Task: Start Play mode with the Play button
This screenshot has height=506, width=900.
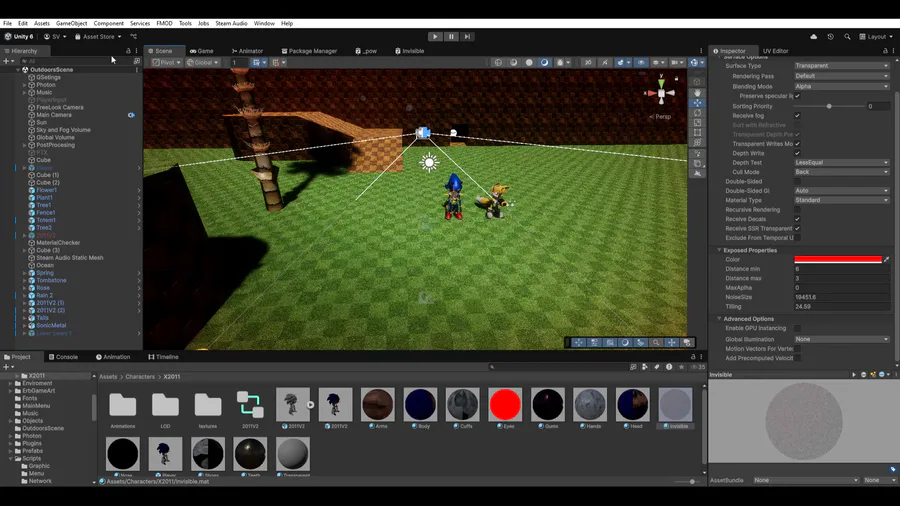Action: point(435,37)
